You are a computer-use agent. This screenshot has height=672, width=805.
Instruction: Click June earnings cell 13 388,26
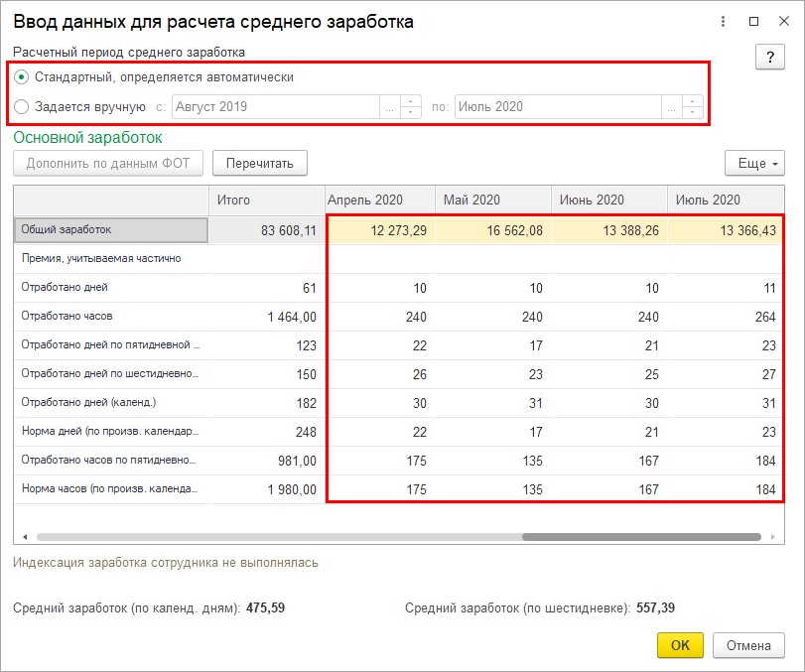pyautogui.click(x=609, y=230)
